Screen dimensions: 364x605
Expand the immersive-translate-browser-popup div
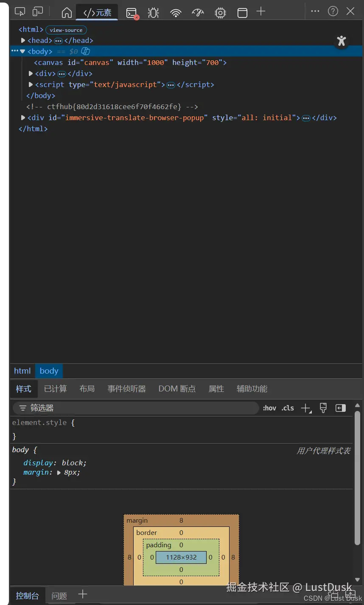23,118
